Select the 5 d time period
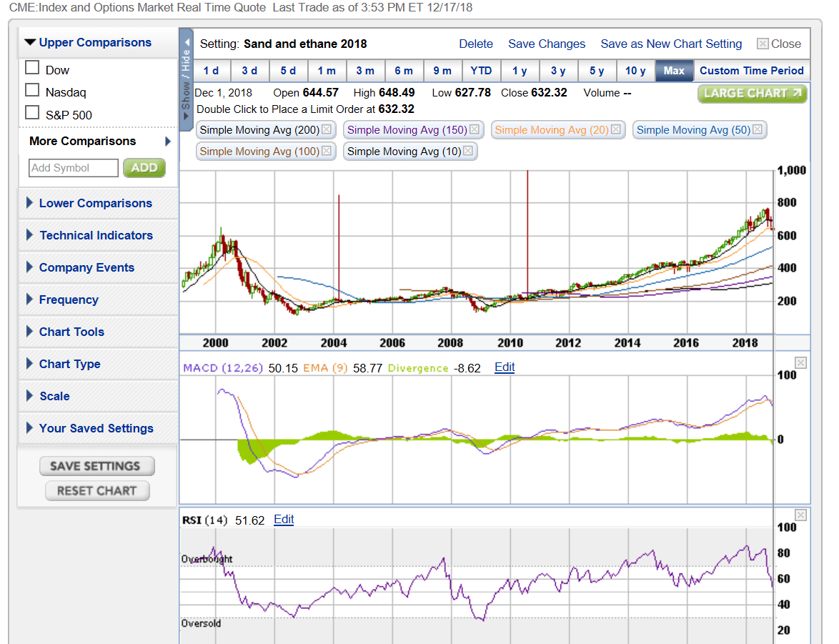Image resolution: width=839 pixels, height=644 pixels. click(x=288, y=71)
